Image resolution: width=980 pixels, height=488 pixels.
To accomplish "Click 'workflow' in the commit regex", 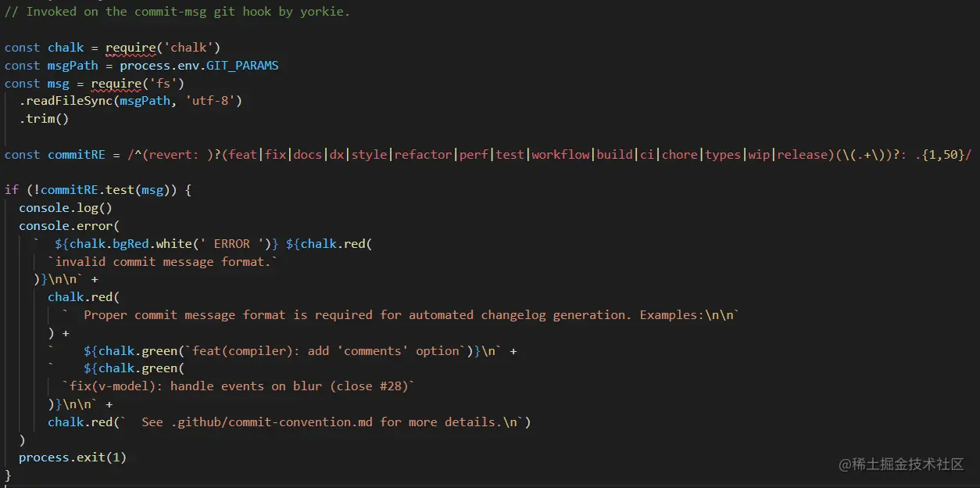I will click(x=560, y=155).
